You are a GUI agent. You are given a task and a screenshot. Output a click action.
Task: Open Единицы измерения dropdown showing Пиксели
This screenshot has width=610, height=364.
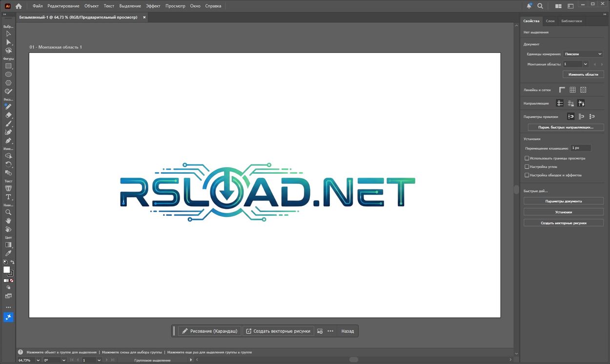[x=582, y=54]
